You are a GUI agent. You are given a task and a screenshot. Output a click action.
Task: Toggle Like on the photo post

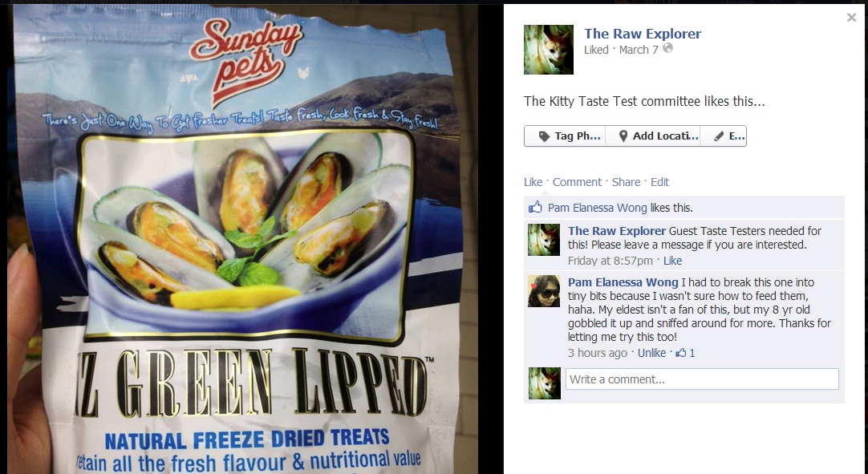533,182
